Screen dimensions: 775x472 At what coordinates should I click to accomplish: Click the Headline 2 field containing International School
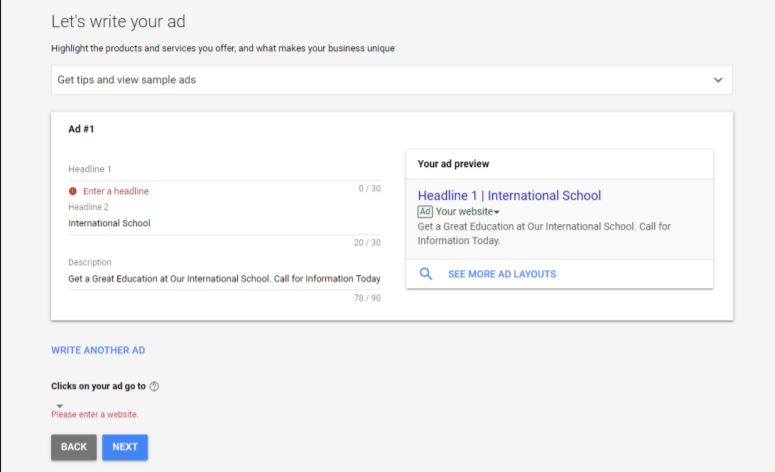tap(224, 223)
